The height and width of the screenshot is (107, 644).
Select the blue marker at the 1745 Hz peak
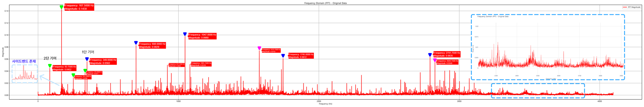(283, 56)
